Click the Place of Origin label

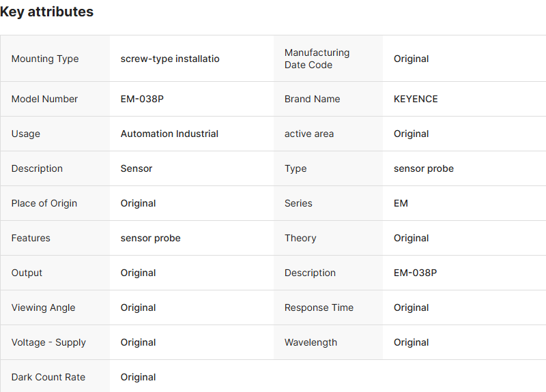coord(44,203)
